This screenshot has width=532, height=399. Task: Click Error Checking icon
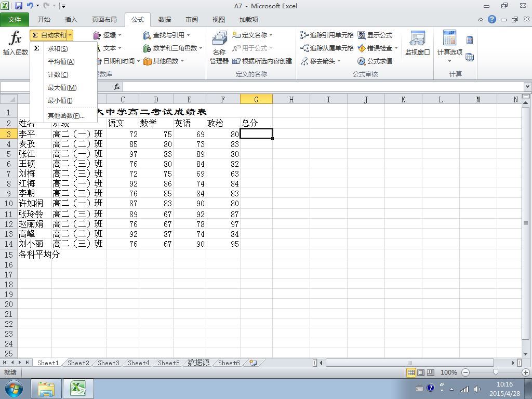362,48
